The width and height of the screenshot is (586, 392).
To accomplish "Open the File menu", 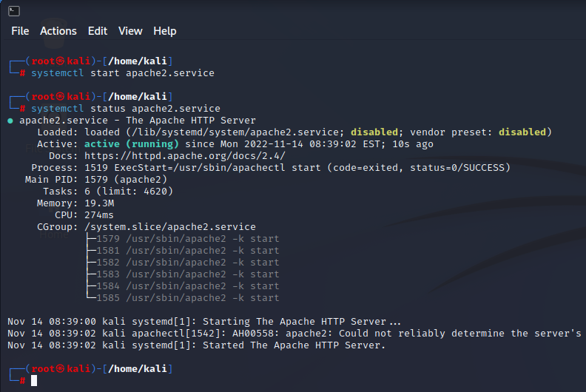I will (x=20, y=31).
